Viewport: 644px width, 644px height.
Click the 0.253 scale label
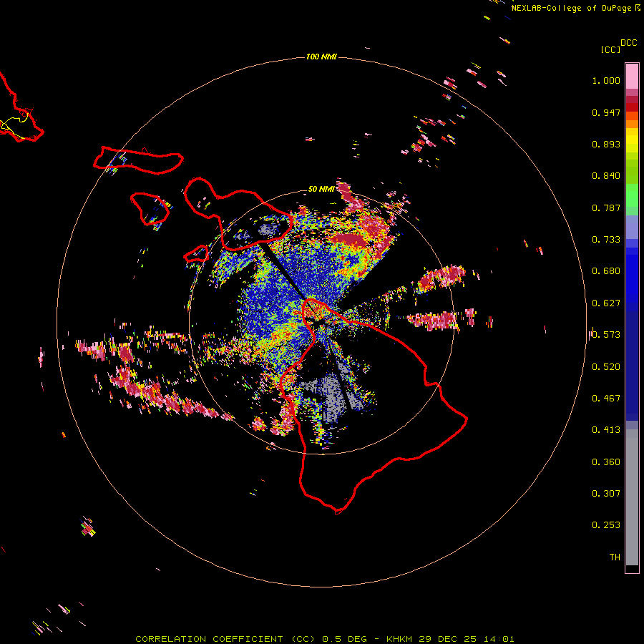point(606,525)
